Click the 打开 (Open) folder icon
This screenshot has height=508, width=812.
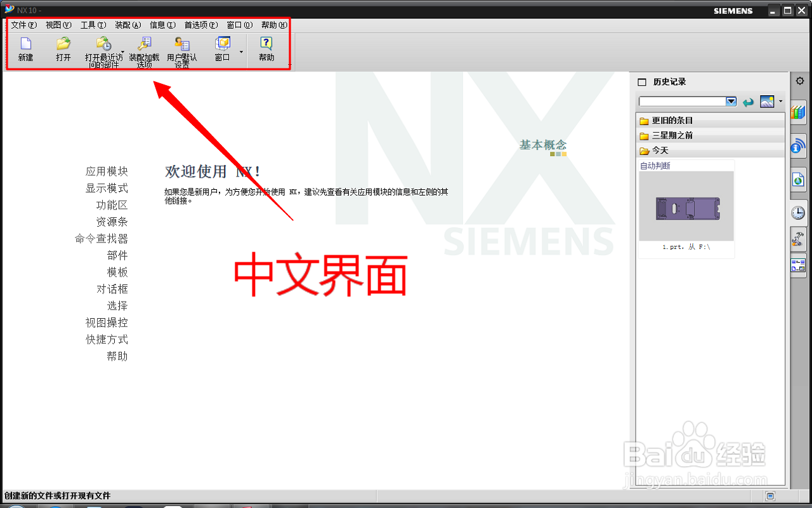[x=63, y=44]
